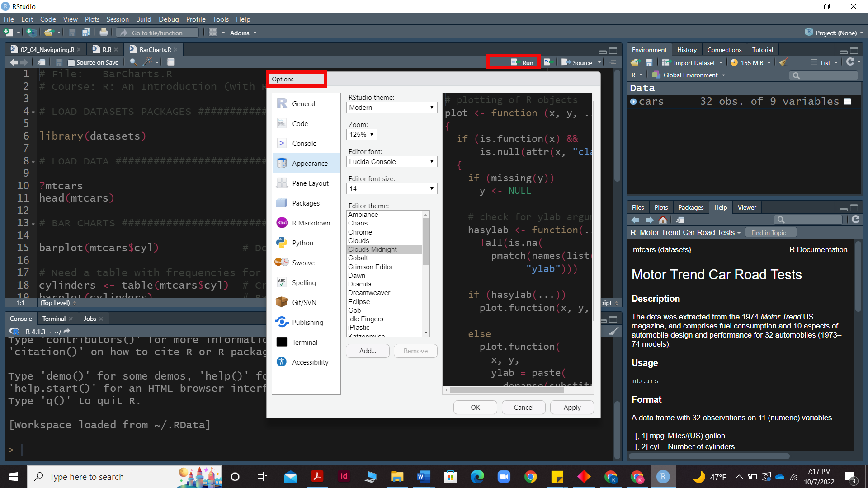Open the Publishing options category

(306, 323)
